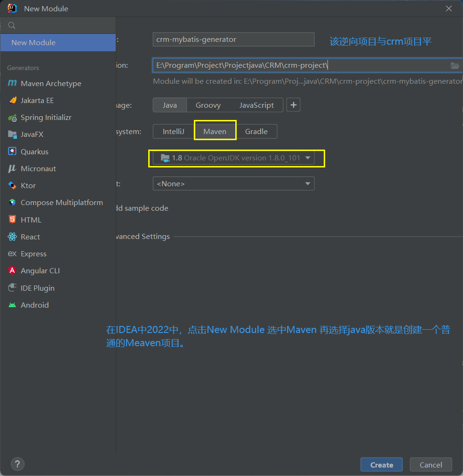Open help with question mark button
The width and height of the screenshot is (463, 476).
click(17, 464)
